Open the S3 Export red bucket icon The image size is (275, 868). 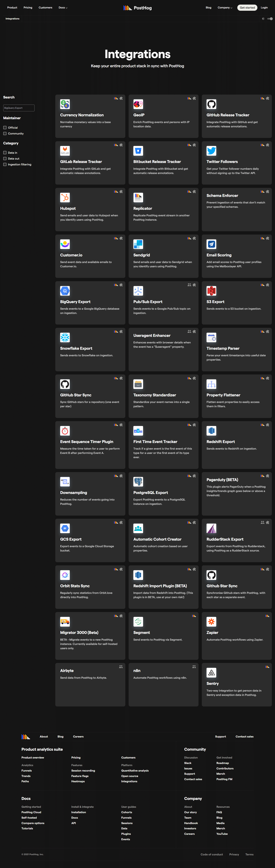pos(211,291)
